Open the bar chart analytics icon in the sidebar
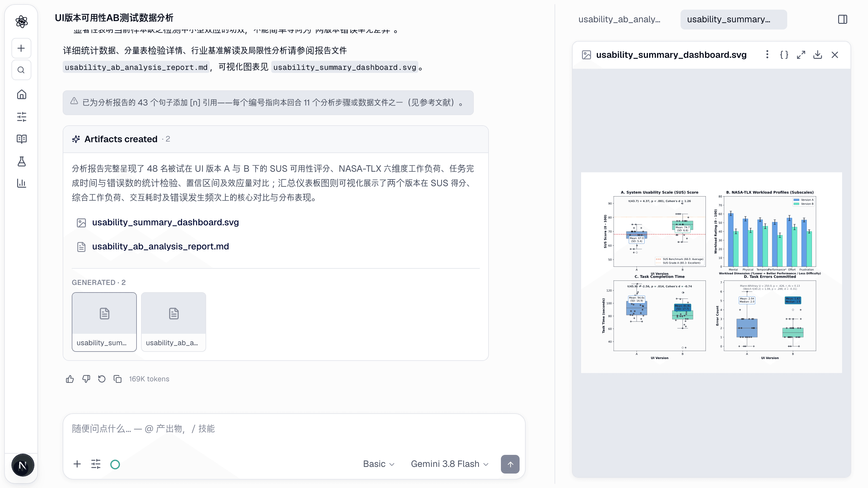This screenshot has width=868, height=488. (x=22, y=183)
